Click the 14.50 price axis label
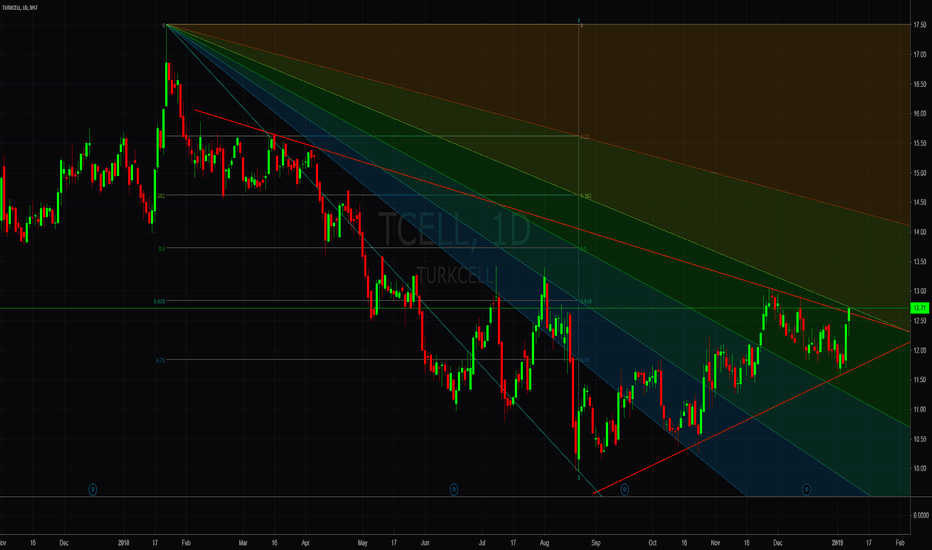This screenshot has height=550, width=932. pyautogui.click(x=920, y=203)
